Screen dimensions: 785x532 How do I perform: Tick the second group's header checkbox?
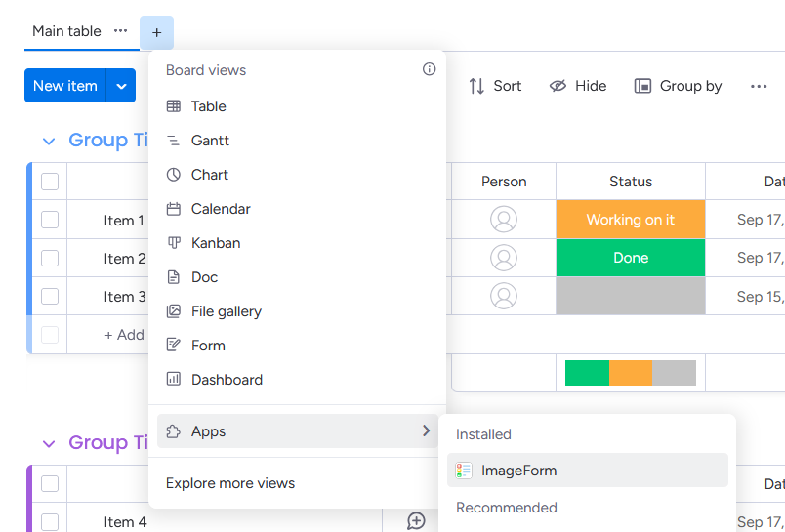[50, 483]
